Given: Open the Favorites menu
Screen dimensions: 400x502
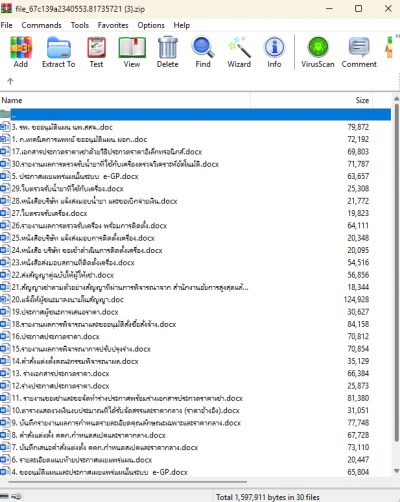Looking at the screenshot, I should click(113, 25).
